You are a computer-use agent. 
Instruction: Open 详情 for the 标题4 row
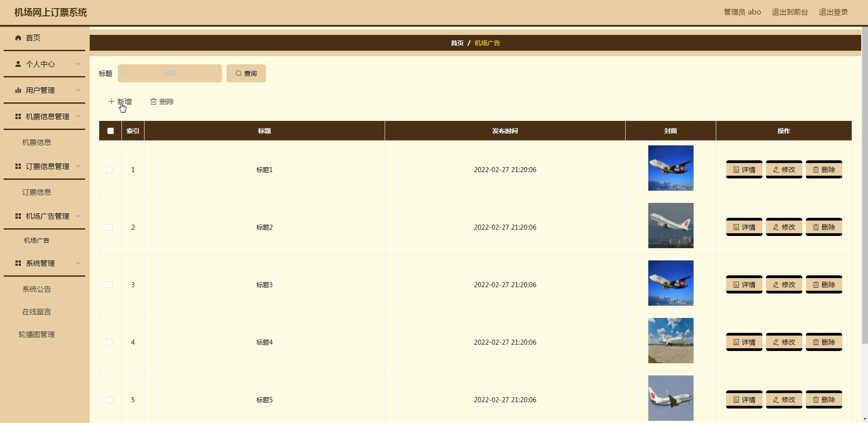coord(744,342)
